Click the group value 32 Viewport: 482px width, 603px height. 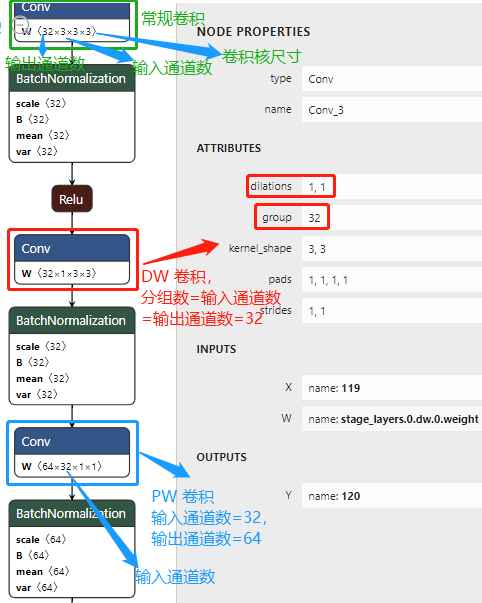click(x=392, y=218)
